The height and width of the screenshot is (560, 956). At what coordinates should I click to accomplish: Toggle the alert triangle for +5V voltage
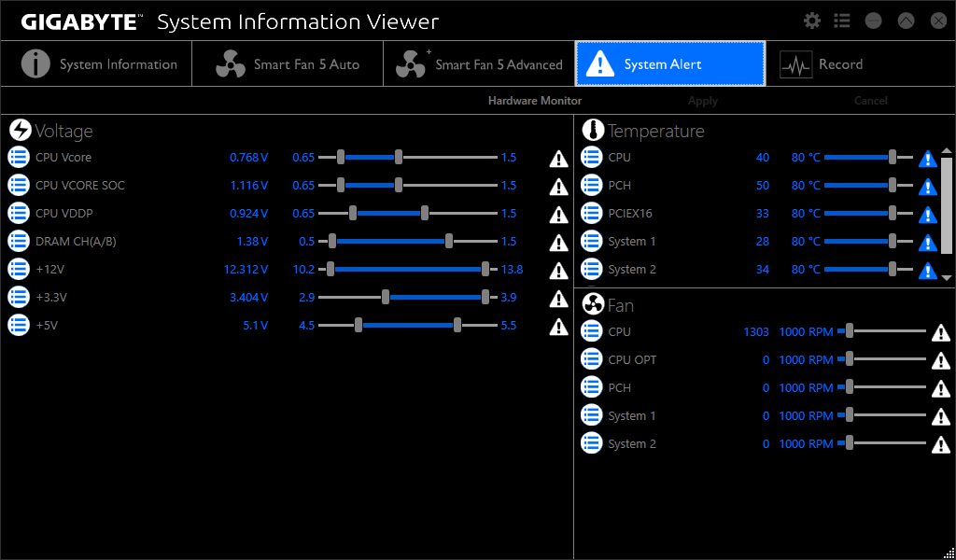click(x=558, y=327)
